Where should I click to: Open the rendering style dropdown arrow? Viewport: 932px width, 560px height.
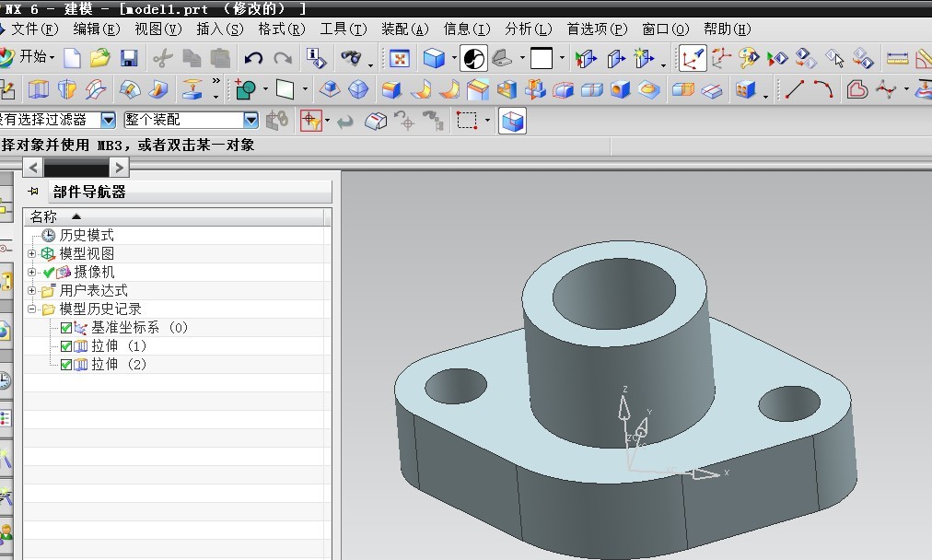(x=454, y=58)
